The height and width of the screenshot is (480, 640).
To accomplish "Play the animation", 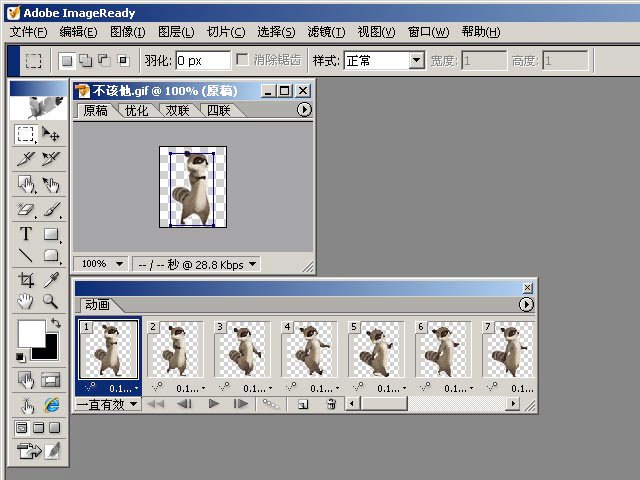I will (x=213, y=404).
